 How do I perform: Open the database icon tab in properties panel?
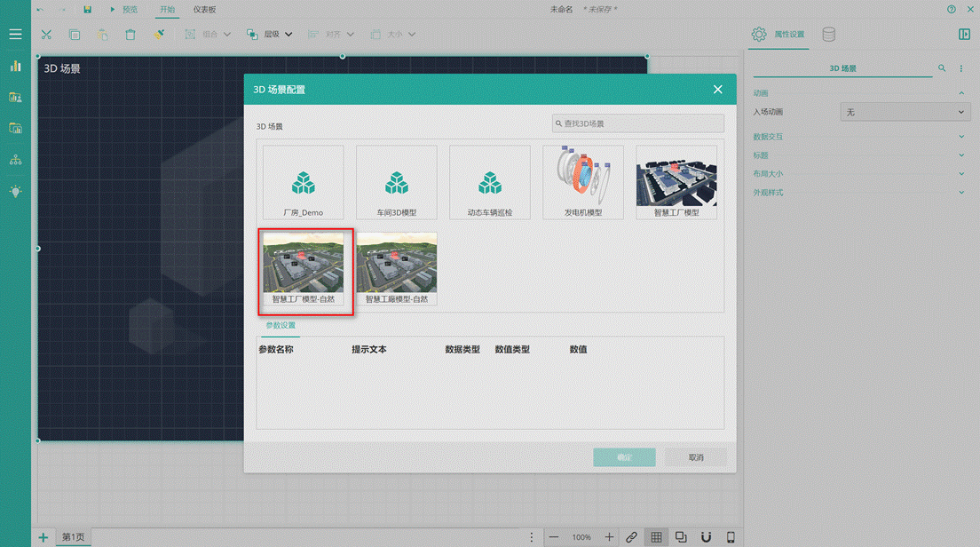pos(829,35)
